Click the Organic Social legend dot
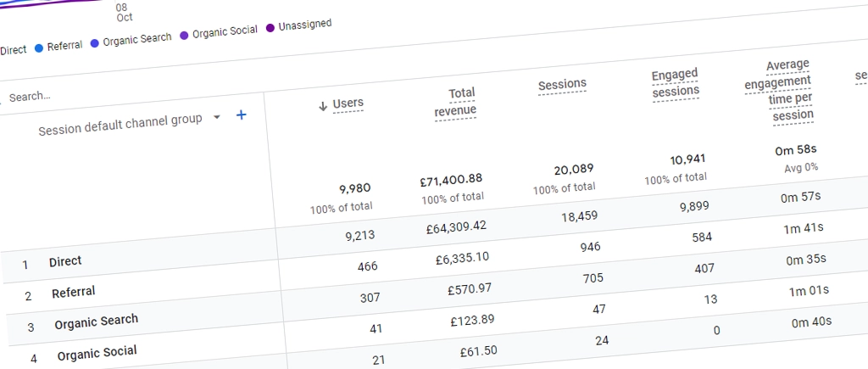 click(184, 36)
